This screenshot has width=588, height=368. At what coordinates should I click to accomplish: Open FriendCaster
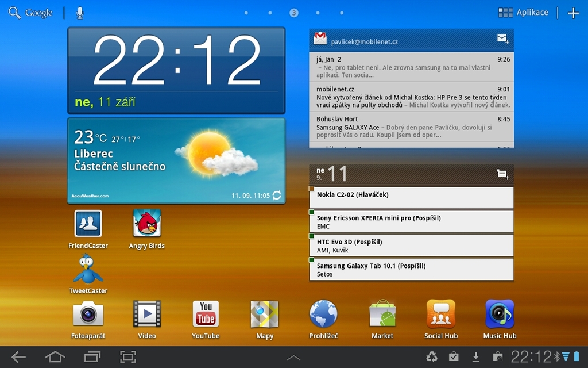(88, 224)
